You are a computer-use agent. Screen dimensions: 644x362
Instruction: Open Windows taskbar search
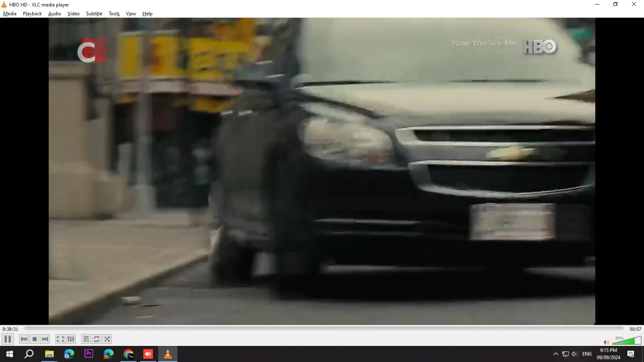[x=29, y=354]
